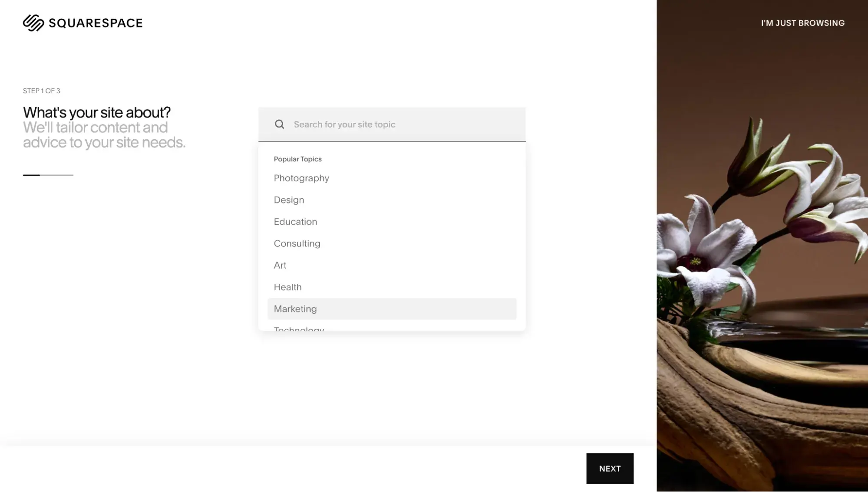Click the What's your site about heading
The width and height of the screenshot is (868, 492).
tap(96, 112)
